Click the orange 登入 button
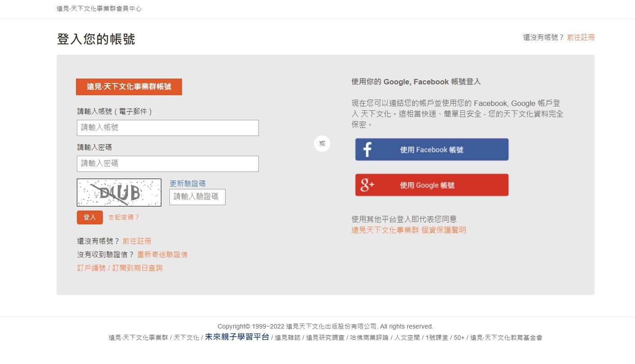 (90, 217)
